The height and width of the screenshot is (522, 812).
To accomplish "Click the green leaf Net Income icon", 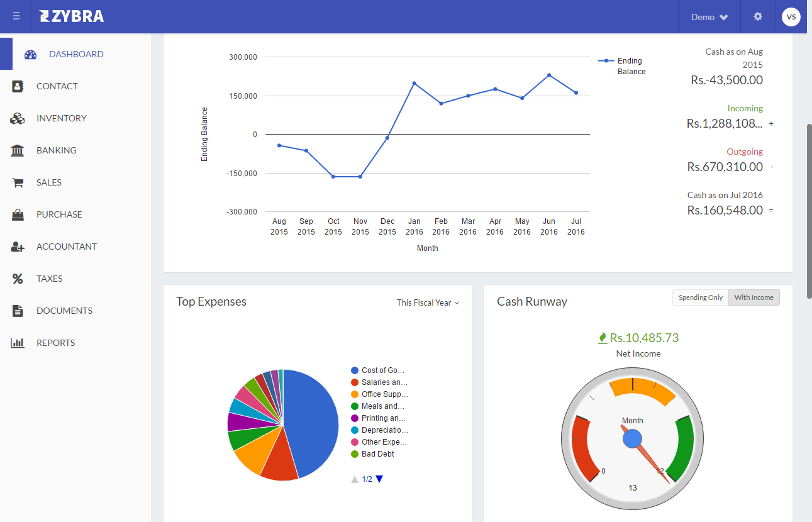I will pos(603,338).
